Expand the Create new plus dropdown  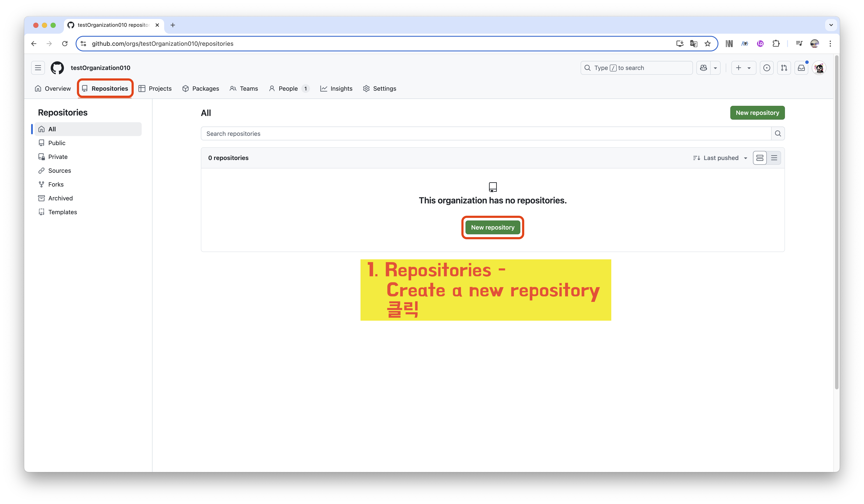point(743,68)
